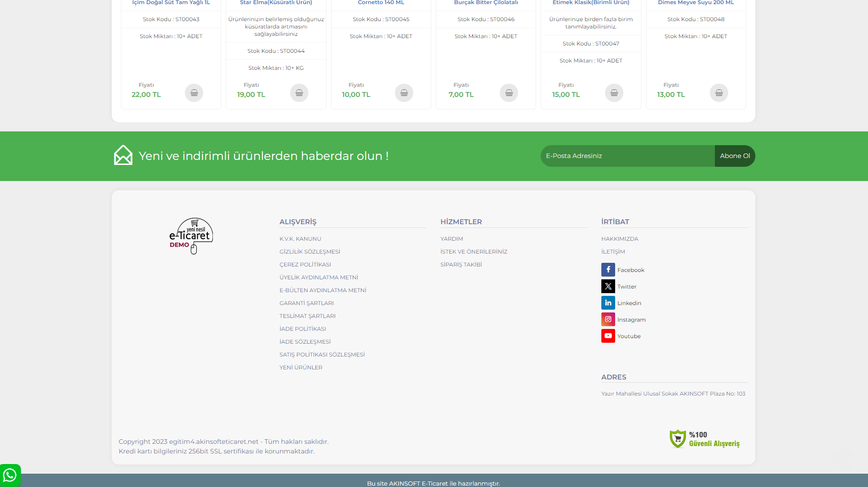Open ÇEREZ POLİTİKASI link

pos(305,265)
